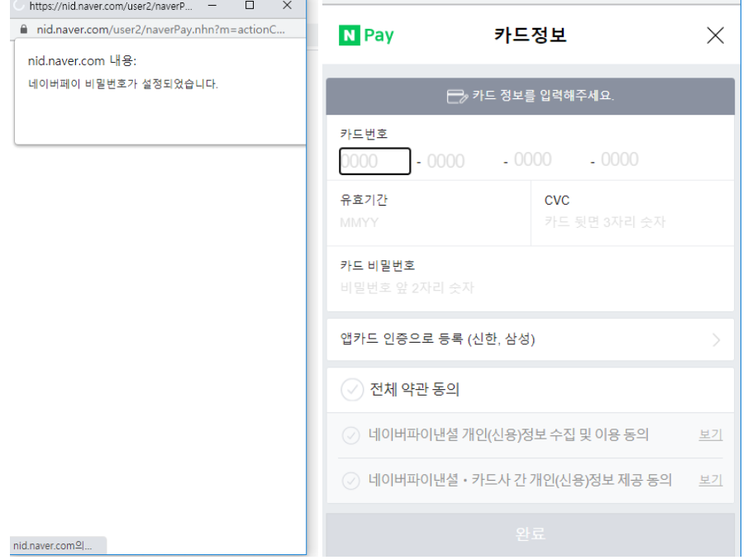Screen dimensions: 748x560
Task: Maximize the nid.naver.com popup window
Action: [x=250, y=5]
